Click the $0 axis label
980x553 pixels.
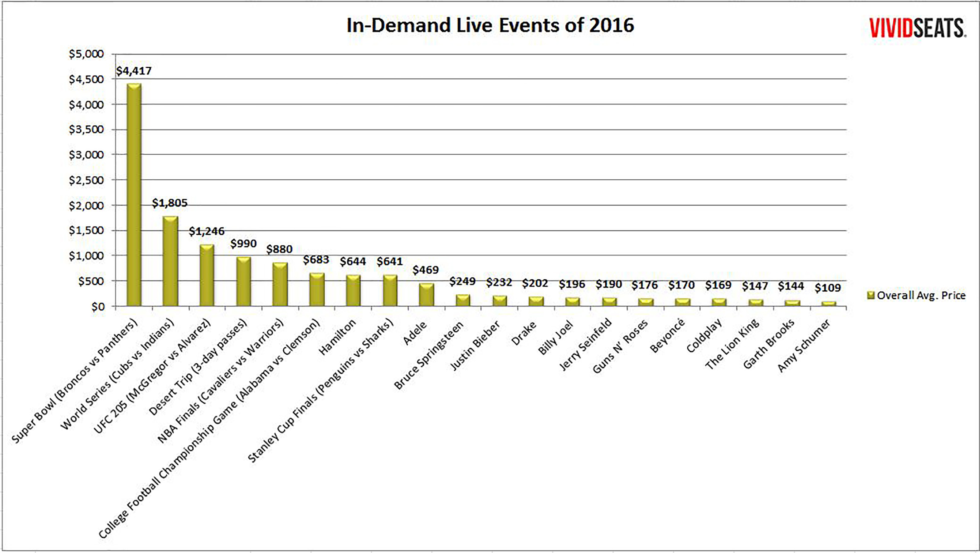(x=98, y=307)
